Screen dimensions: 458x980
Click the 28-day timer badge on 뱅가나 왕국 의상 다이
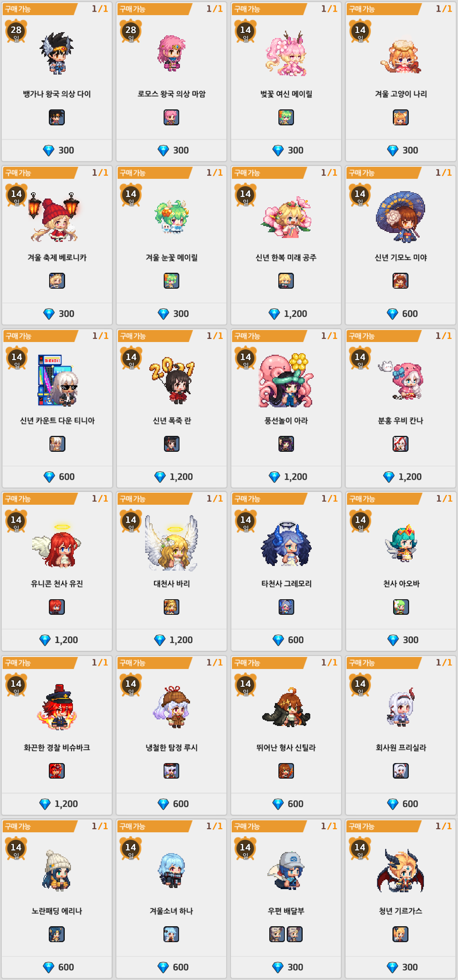pyautogui.click(x=16, y=31)
